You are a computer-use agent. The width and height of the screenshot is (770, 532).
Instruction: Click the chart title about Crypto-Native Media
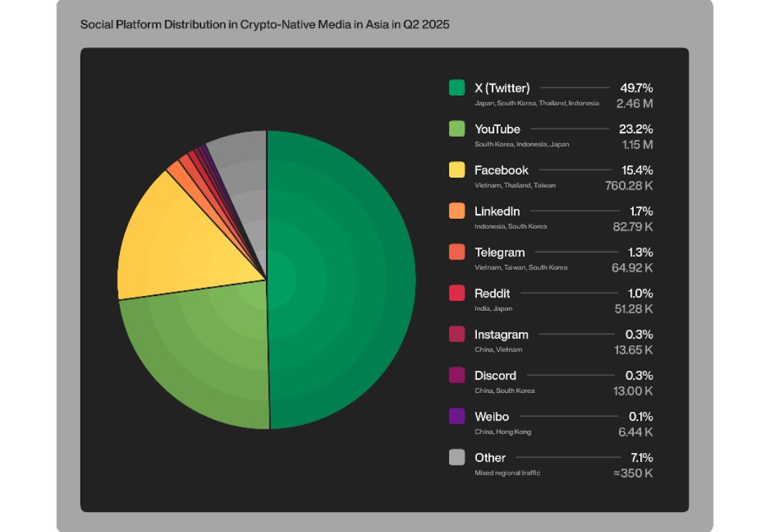click(x=265, y=24)
